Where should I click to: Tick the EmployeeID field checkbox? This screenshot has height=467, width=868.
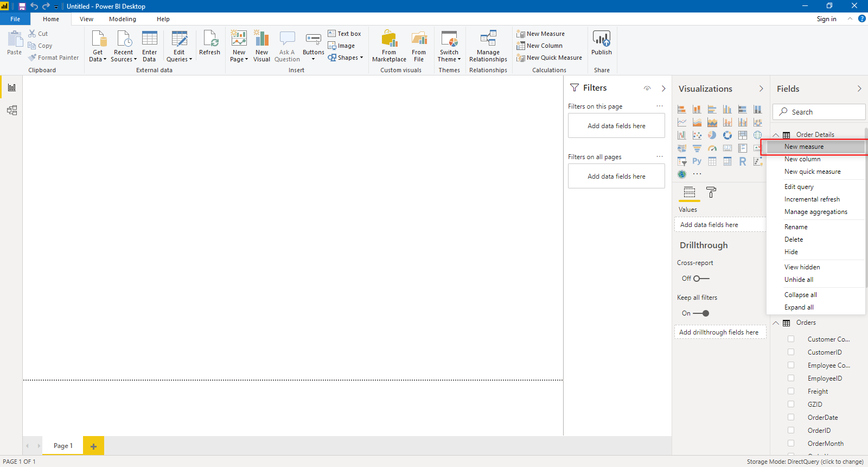pos(791,378)
